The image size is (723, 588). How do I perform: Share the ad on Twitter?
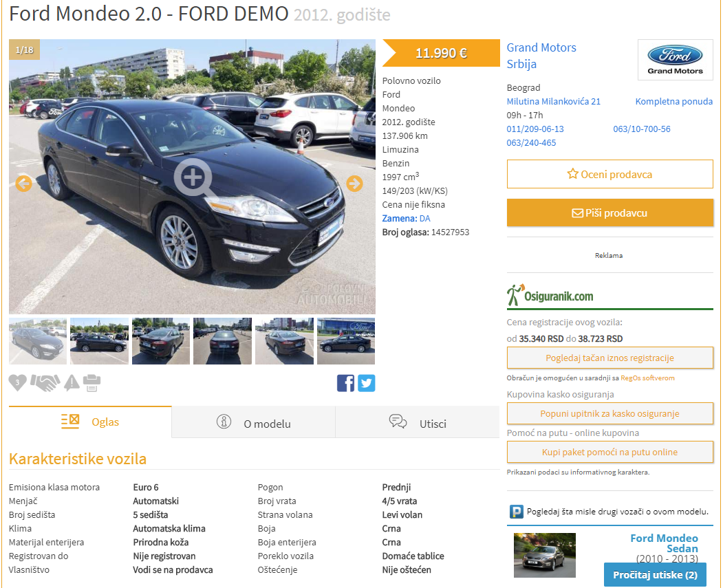[367, 383]
